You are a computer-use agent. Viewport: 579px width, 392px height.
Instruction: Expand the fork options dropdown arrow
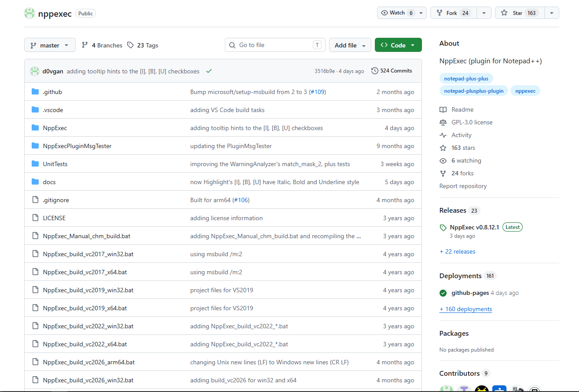[x=484, y=13]
